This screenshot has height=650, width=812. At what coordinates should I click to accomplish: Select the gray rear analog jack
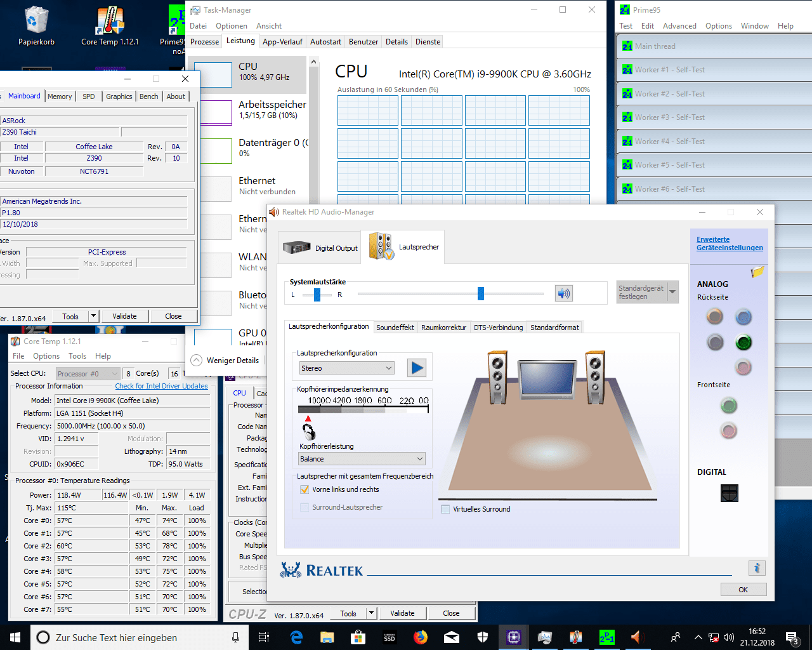click(x=715, y=343)
